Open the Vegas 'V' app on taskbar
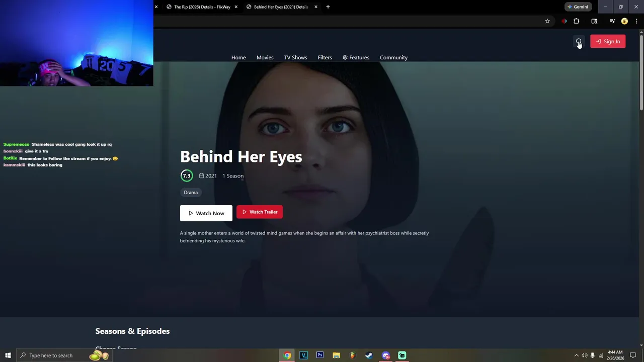The height and width of the screenshot is (362, 644). coord(303,355)
